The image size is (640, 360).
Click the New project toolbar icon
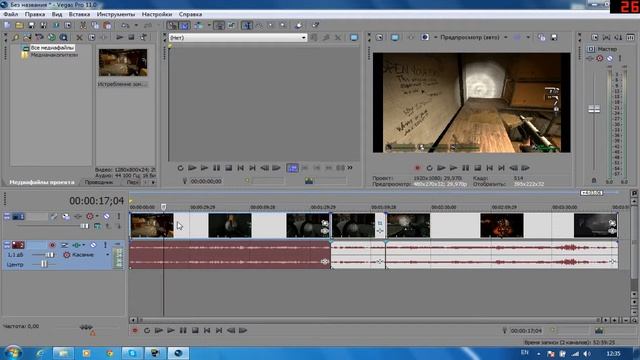(x=7, y=25)
